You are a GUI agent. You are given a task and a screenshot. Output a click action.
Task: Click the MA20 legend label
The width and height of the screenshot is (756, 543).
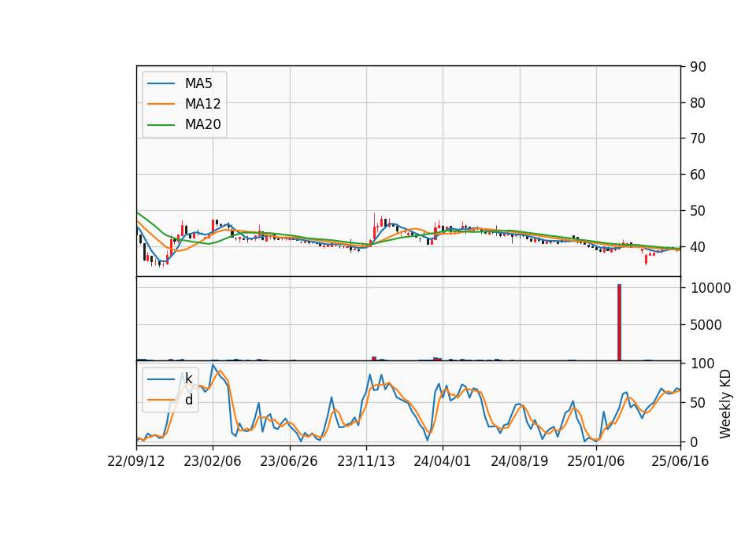point(202,124)
